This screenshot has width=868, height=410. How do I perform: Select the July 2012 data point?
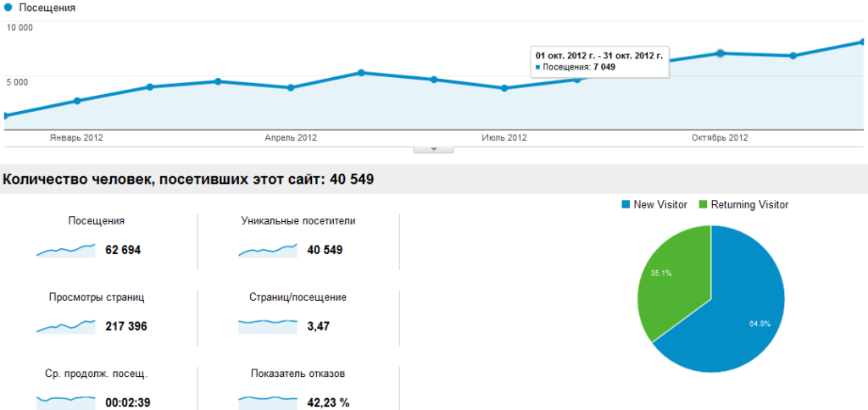(504, 88)
